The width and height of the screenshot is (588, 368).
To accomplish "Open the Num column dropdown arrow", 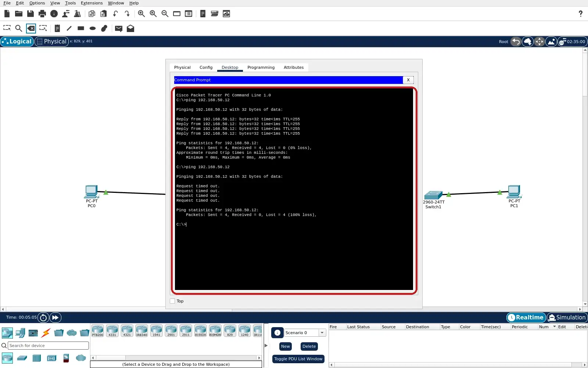I will (555, 326).
